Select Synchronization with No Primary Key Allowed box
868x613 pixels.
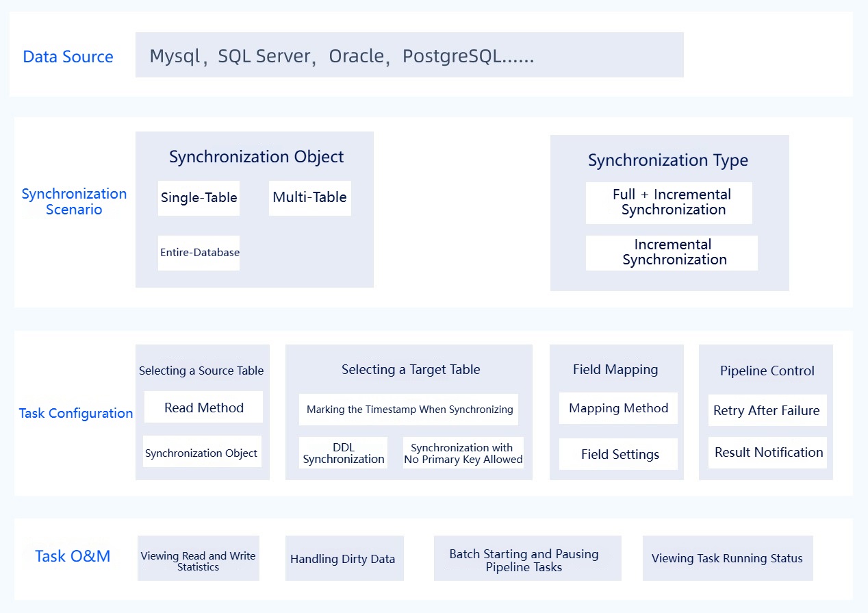click(x=463, y=453)
